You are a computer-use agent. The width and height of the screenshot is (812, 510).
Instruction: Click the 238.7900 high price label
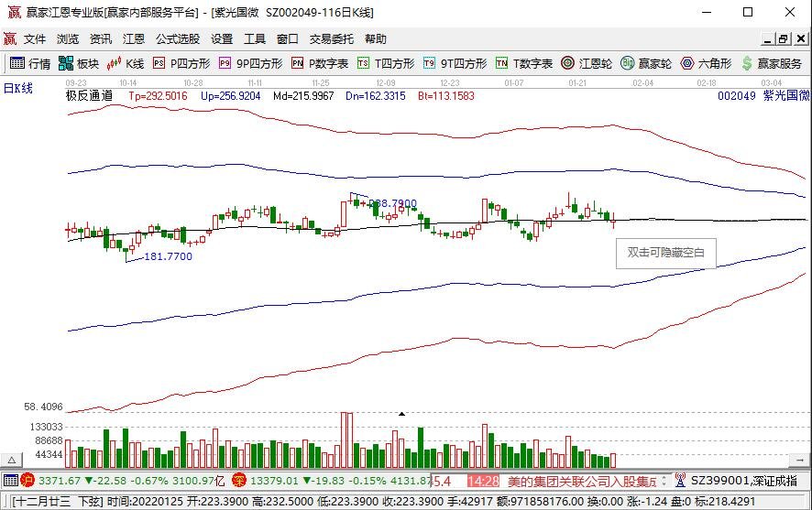(x=392, y=204)
